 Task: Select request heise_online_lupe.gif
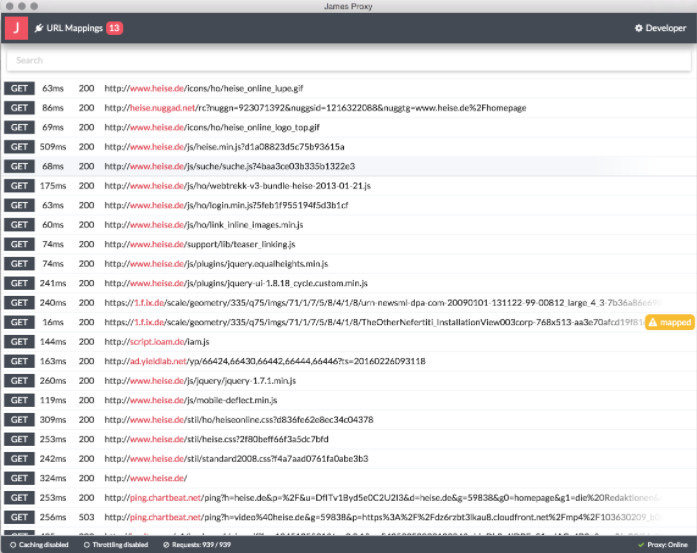(x=348, y=88)
